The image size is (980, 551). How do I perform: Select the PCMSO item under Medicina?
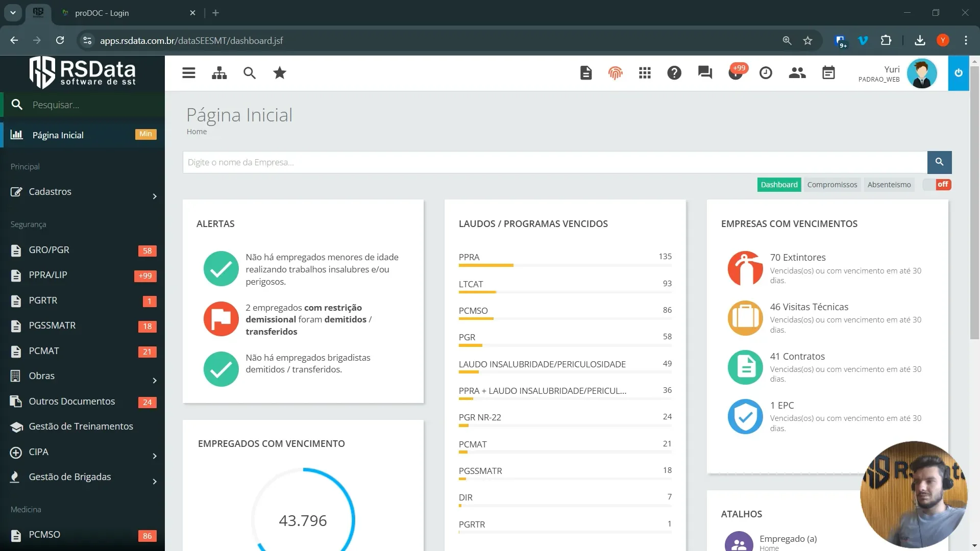(x=44, y=534)
